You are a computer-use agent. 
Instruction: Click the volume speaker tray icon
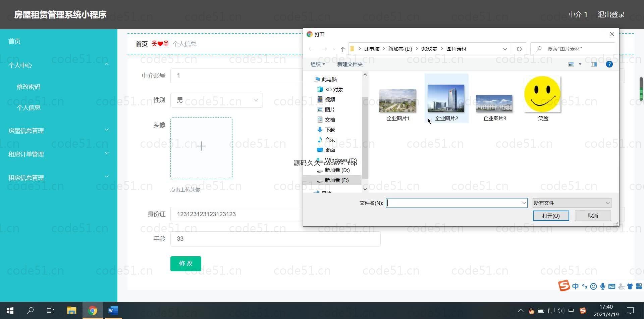tap(560, 311)
